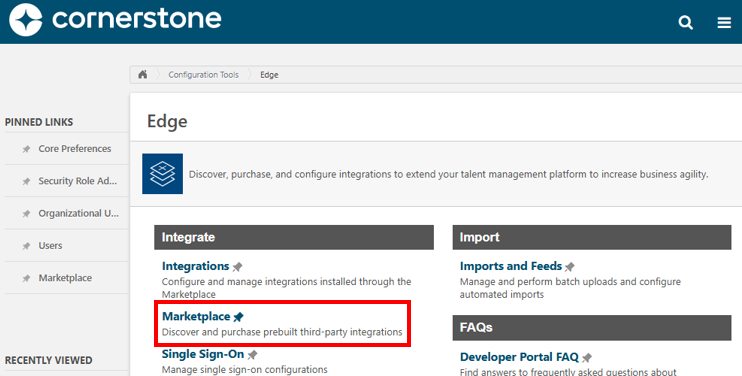The height and width of the screenshot is (376, 742).
Task: Click the PINNED LINKS heading
Action: tap(39, 122)
